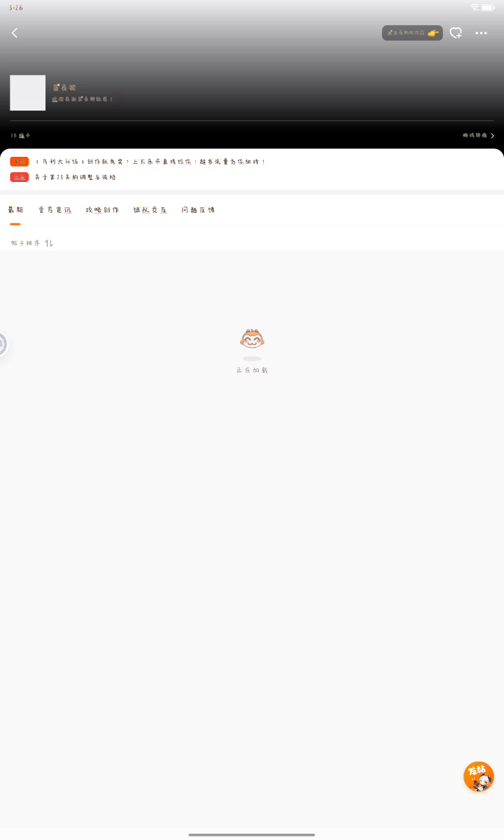The width and height of the screenshot is (504, 840).
Task: Tap the loading mascot icon
Action: [x=252, y=339]
